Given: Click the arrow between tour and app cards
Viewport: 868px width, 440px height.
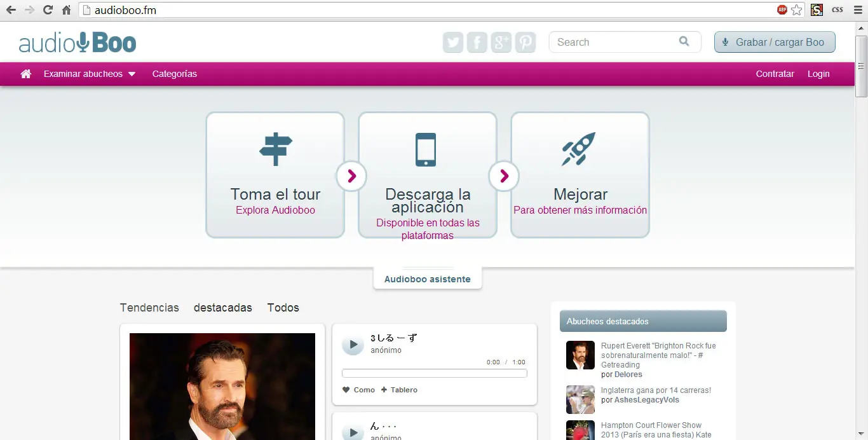Looking at the screenshot, I should [x=351, y=175].
